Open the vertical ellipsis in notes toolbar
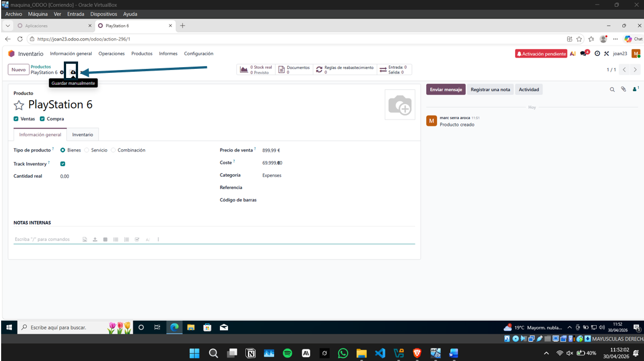The height and width of the screenshot is (361, 644). pos(158,240)
